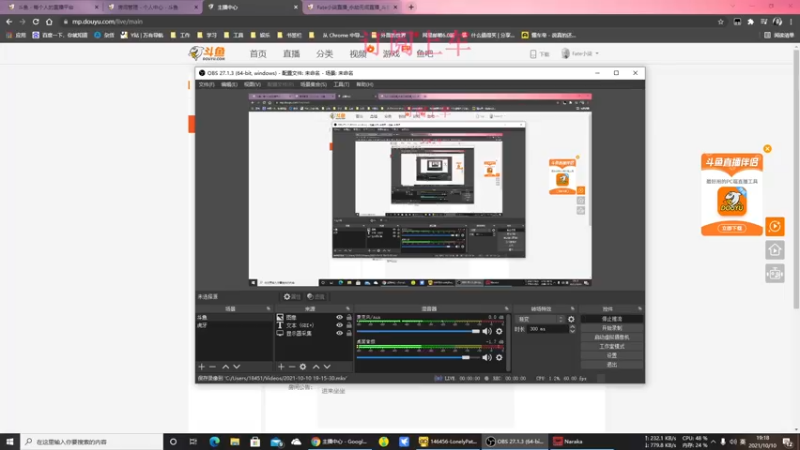The height and width of the screenshot is (450, 800).
Task: Open Chrome extensions puzzle icon
Action: [751, 21]
